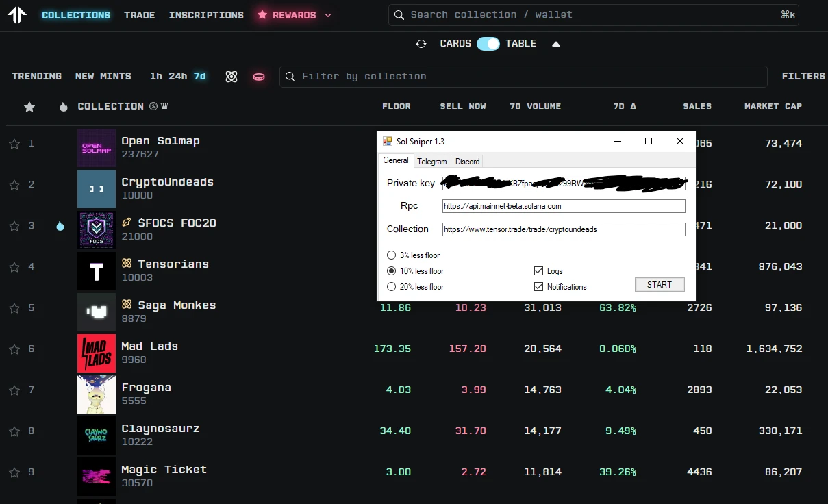Collapse panel with the up arrow near TABLE
The height and width of the screenshot is (504, 828).
point(556,44)
